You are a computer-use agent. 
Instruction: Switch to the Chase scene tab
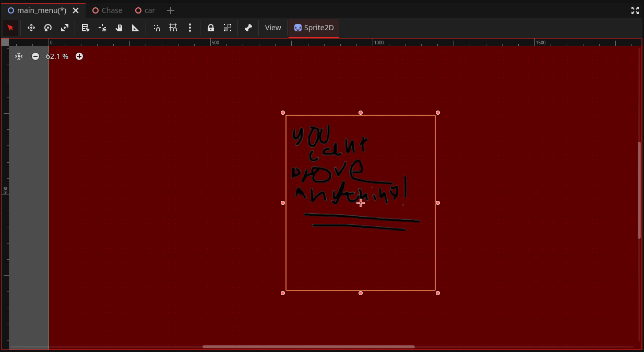pos(108,10)
